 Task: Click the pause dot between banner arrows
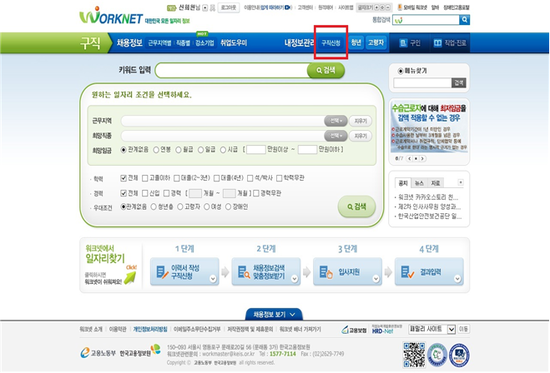416,159
